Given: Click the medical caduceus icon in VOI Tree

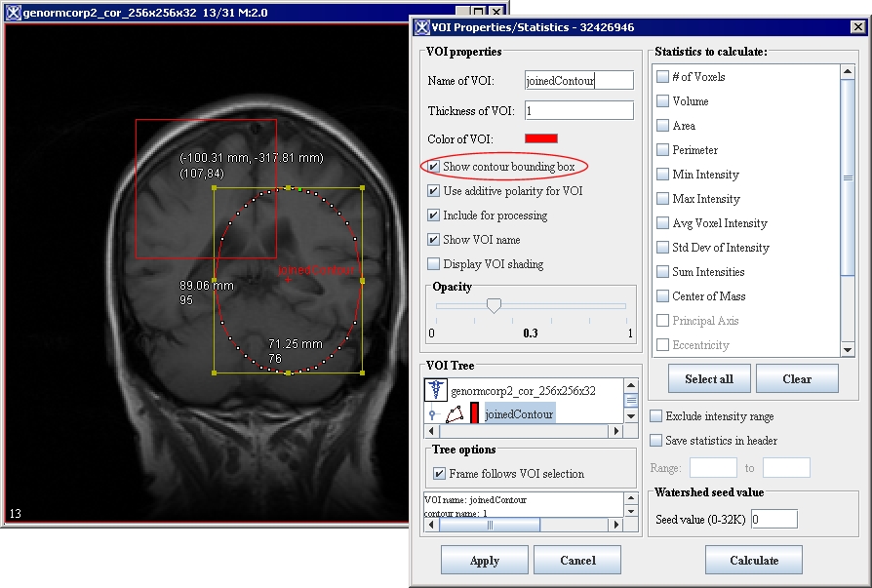Looking at the screenshot, I should [x=435, y=390].
